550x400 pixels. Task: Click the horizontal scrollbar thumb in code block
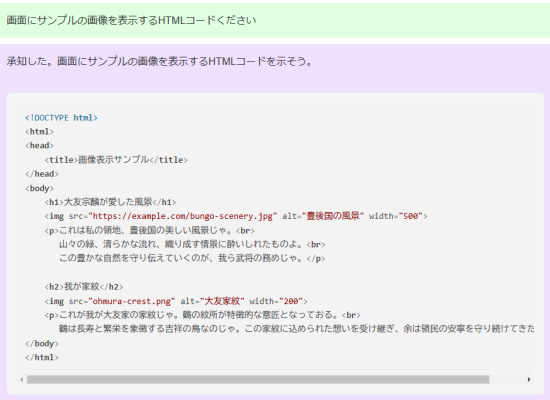(258, 379)
